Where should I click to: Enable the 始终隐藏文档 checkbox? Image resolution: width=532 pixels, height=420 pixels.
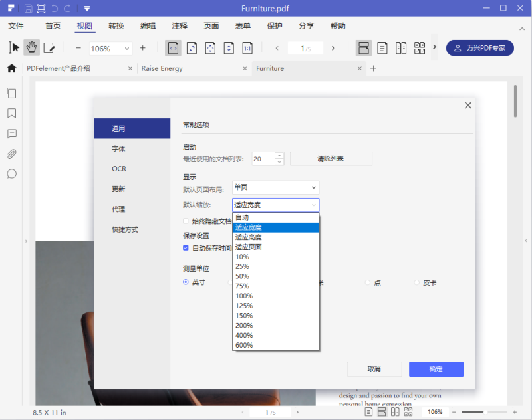pyautogui.click(x=186, y=221)
